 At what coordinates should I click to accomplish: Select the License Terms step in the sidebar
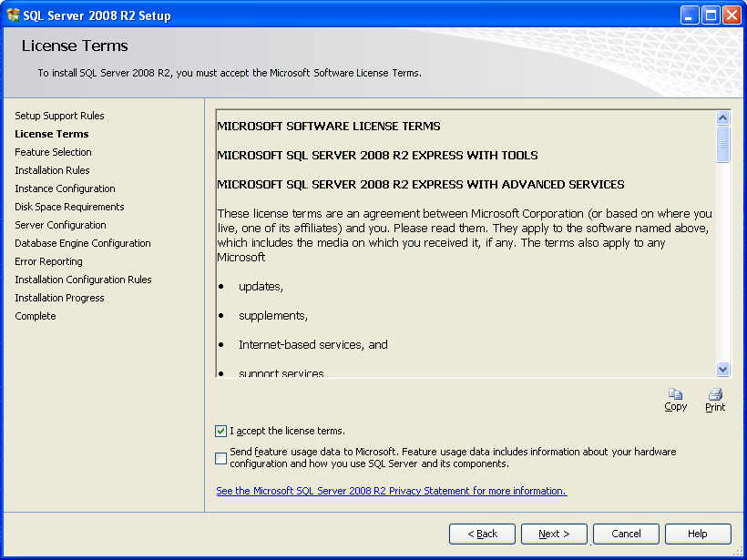click(52, 134)
